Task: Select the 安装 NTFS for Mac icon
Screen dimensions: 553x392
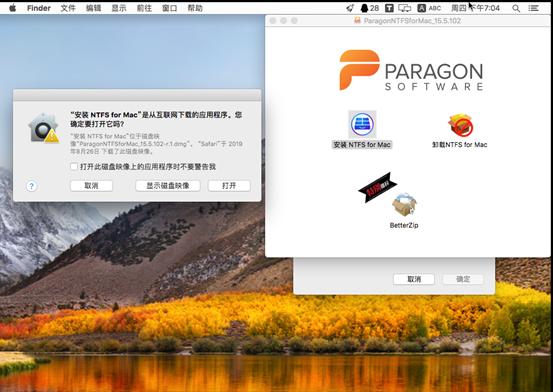Action: [362, 124]
